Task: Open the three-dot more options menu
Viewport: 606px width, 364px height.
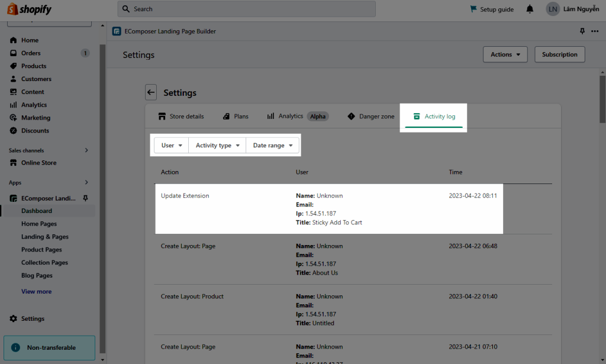Action: click(595, 31)
